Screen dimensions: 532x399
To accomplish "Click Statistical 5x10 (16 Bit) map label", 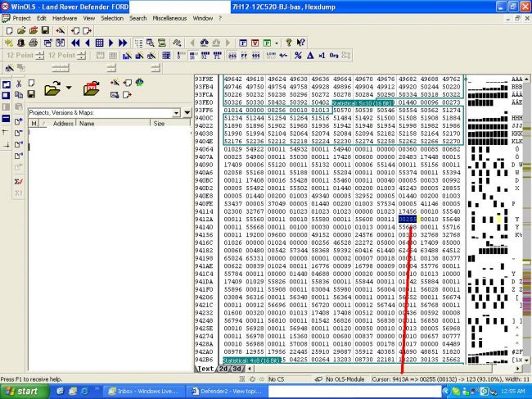I will click(x=362, y=103).
